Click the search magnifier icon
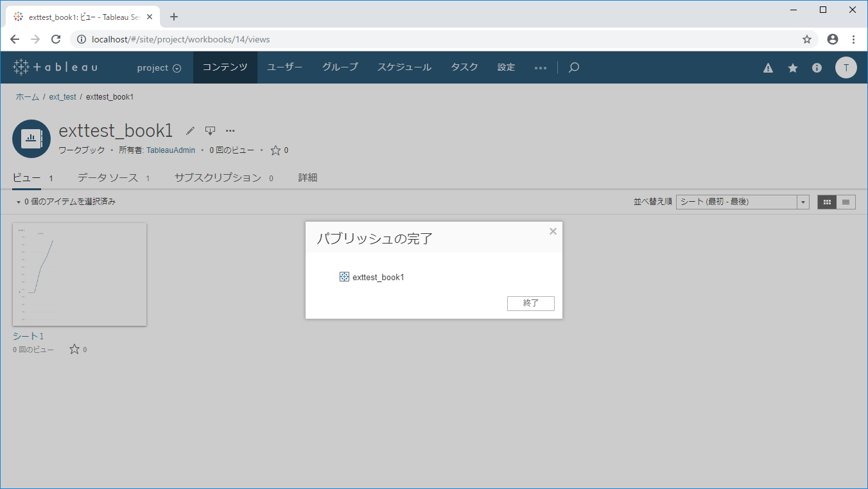 click(574, 67)
